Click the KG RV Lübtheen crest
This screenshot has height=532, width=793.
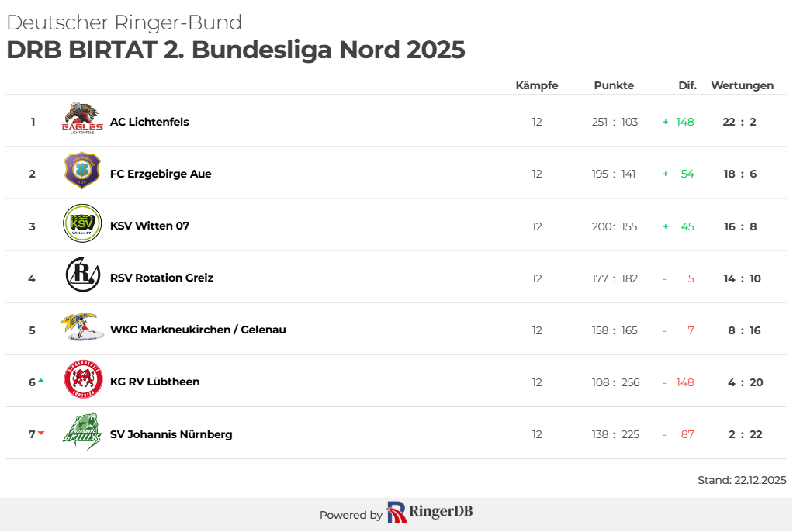(x=82, y=379)
